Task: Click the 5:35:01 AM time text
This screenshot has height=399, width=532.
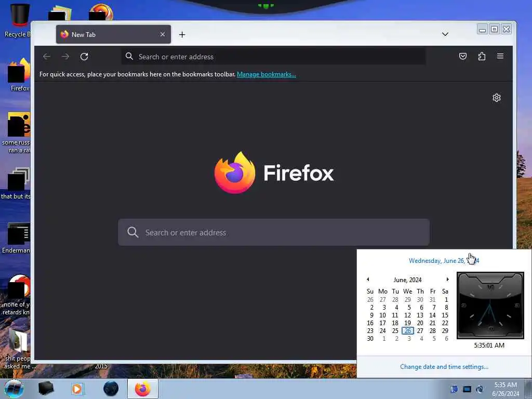Action: [489, 345]
